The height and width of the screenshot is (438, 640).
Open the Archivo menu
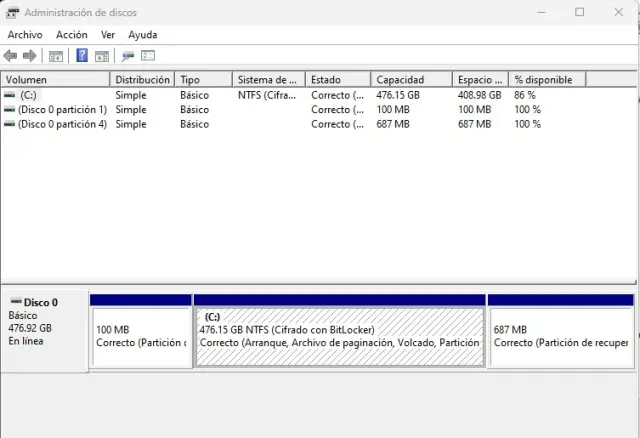pyautogui.click(x=25, y=34)
